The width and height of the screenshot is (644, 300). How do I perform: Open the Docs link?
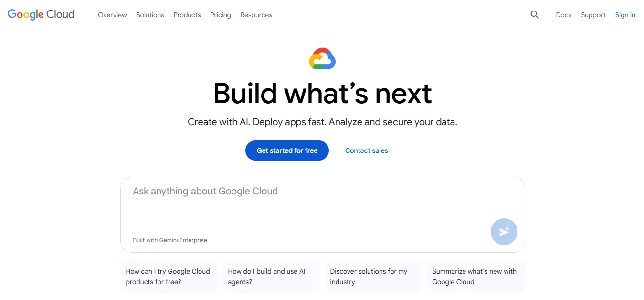pyautogui.click(x=563, y=15)
